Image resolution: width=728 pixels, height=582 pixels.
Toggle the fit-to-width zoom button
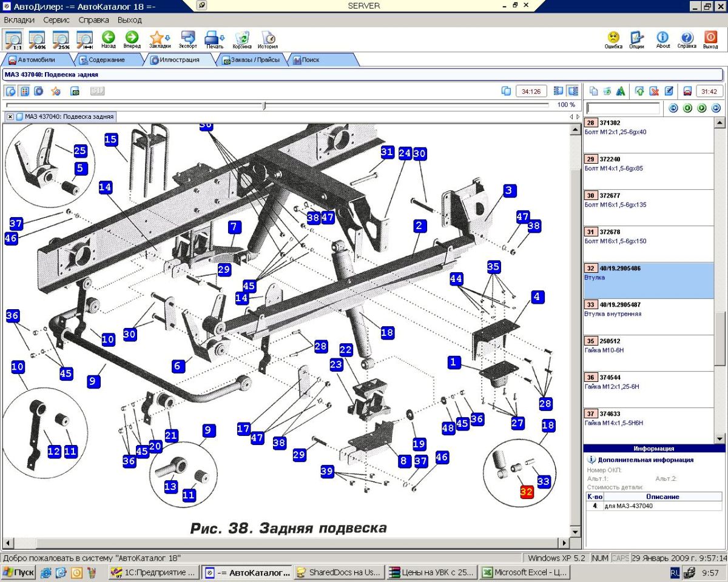(x=84, y=39)
